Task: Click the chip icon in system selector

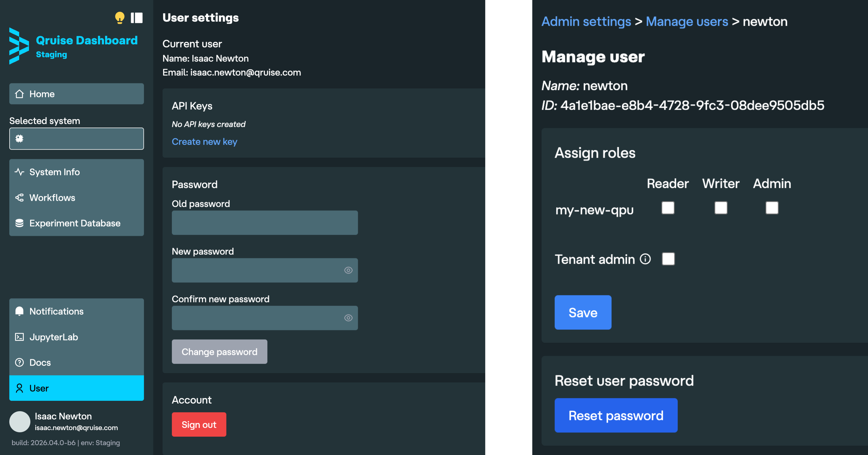Action: (x=19, y=138)
